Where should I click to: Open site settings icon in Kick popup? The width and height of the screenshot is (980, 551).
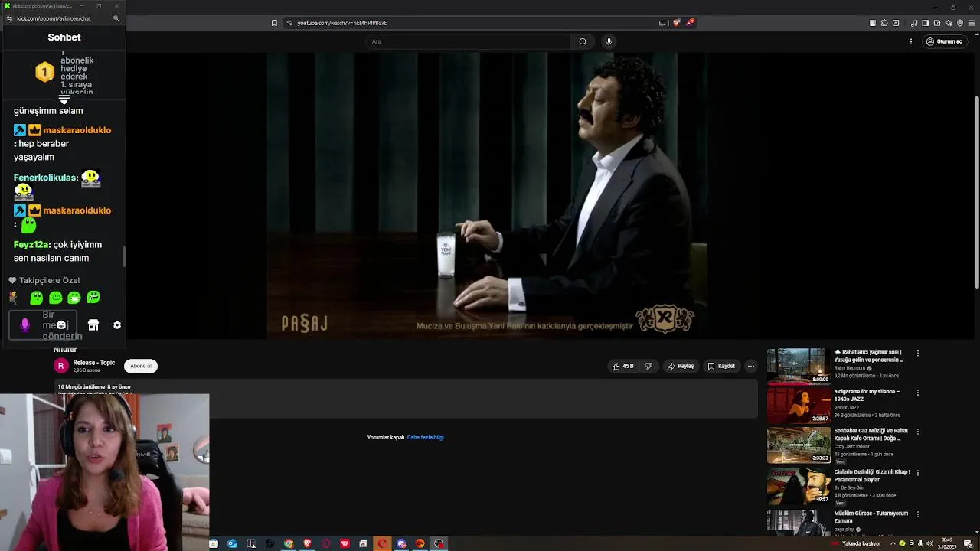coord(9,18)
